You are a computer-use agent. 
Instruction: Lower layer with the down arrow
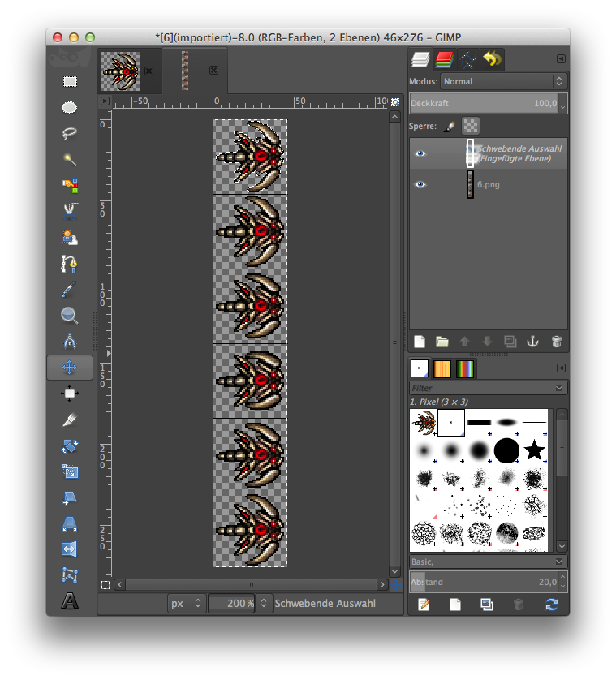tap(487, 342)
